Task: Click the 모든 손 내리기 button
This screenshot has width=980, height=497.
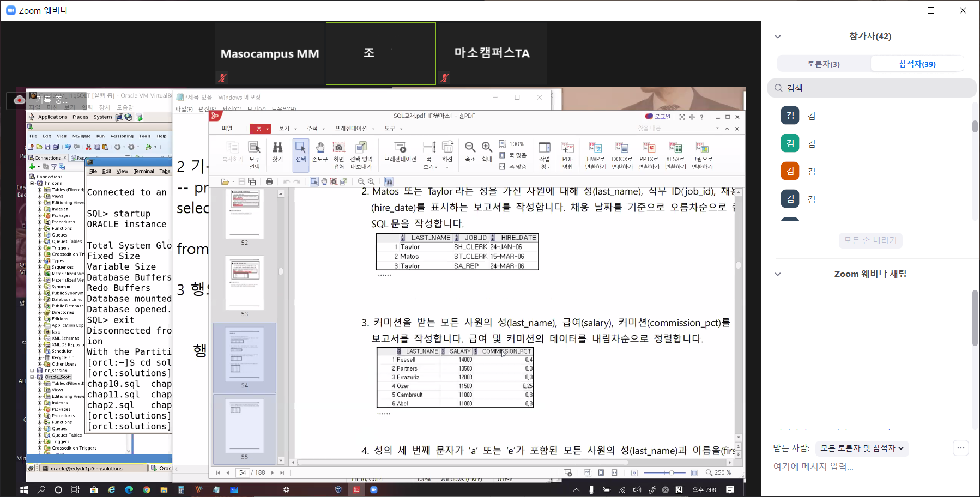Action: [870, 240]
